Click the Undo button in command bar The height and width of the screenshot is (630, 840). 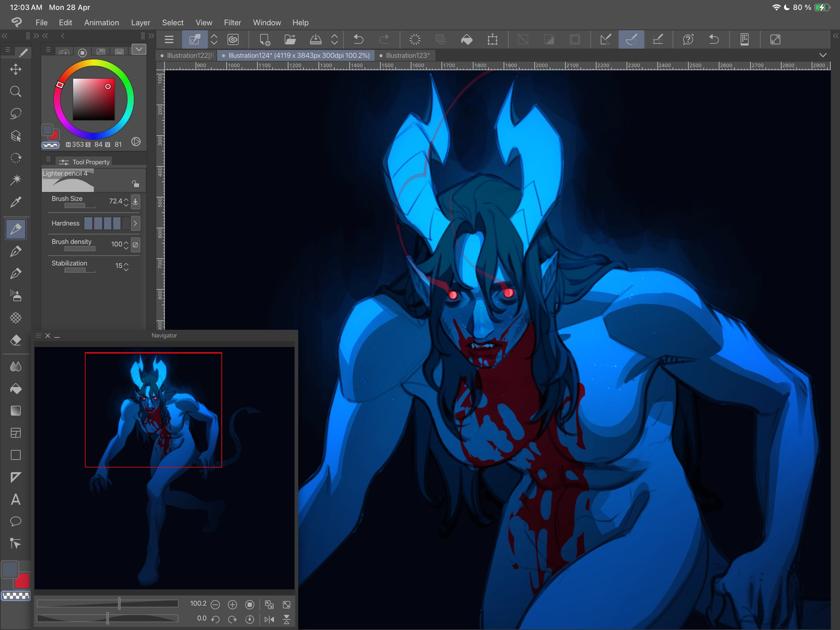click(x=358, y=40)
